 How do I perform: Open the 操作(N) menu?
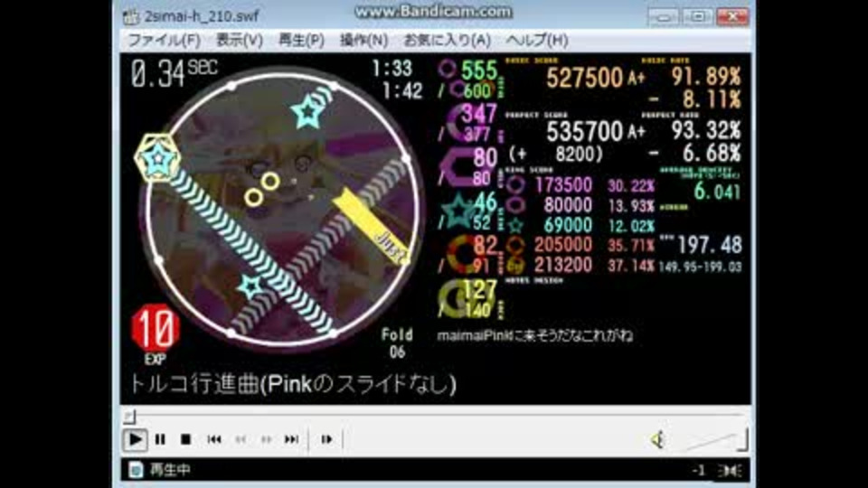point(363,41)
